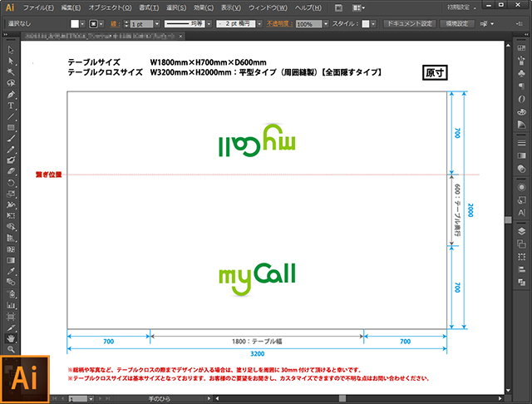Viewport: 532px width, 404px height.
Task: Open the ウィンドウ(W) menu
Action: 268,7
